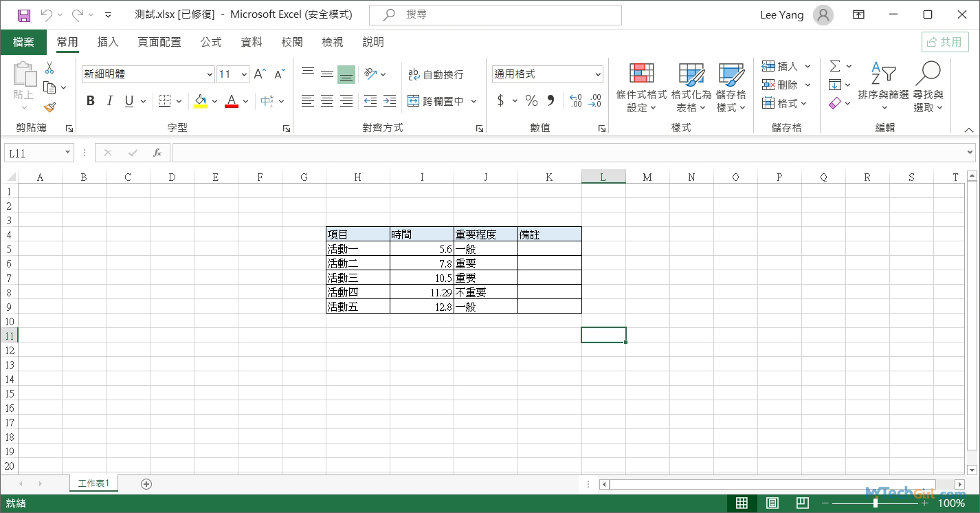The image size is (980, 513).
Task: Expand the font name 新細明體 dropdown
Action: pyautogui.click(x=210, y=74)
